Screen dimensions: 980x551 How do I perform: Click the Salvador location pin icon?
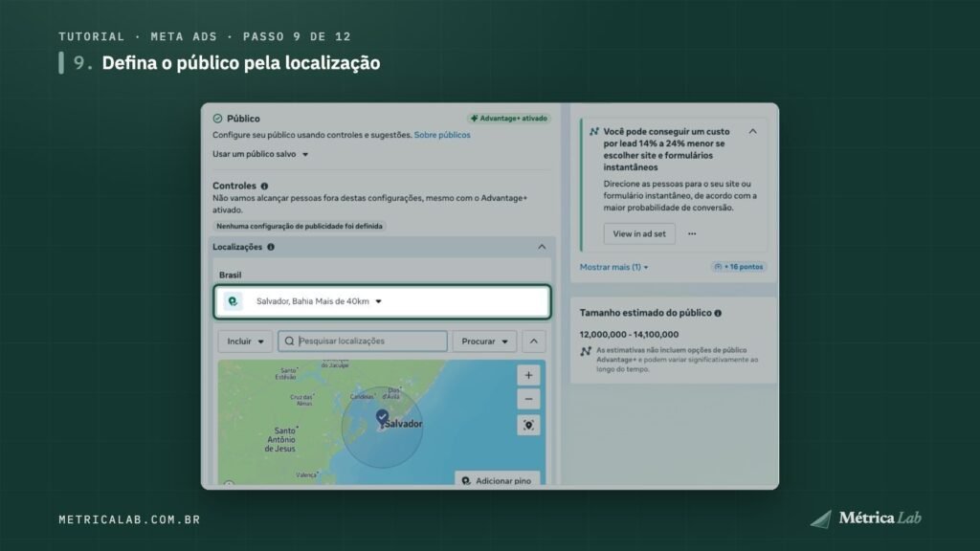pyautogui.click(x=233, y=301)
